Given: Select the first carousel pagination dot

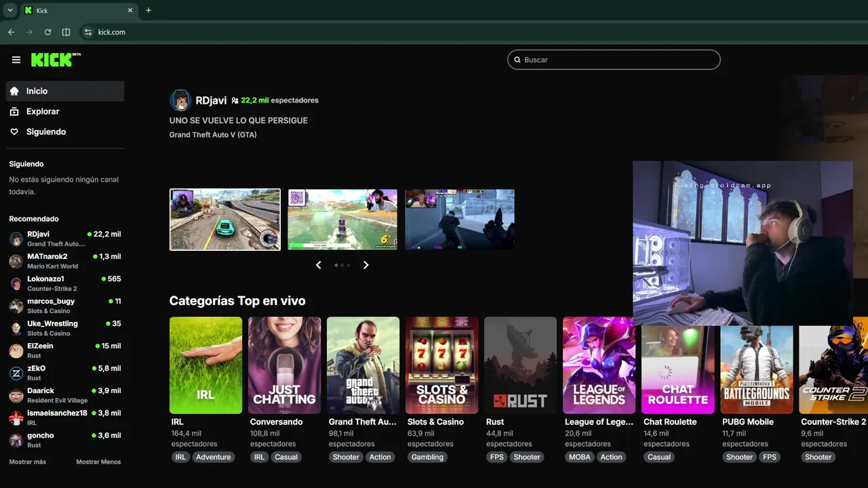Looking at the screenshot, I should click(336, 265).
